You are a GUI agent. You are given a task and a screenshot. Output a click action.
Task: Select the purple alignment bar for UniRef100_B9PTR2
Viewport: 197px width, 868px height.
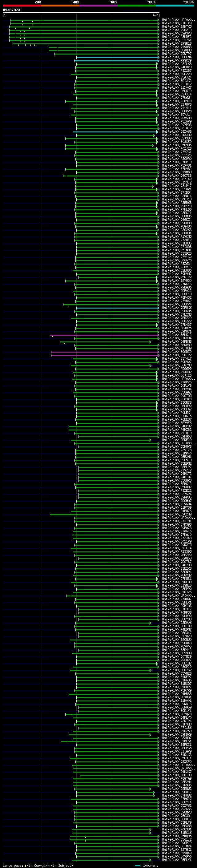105,356
